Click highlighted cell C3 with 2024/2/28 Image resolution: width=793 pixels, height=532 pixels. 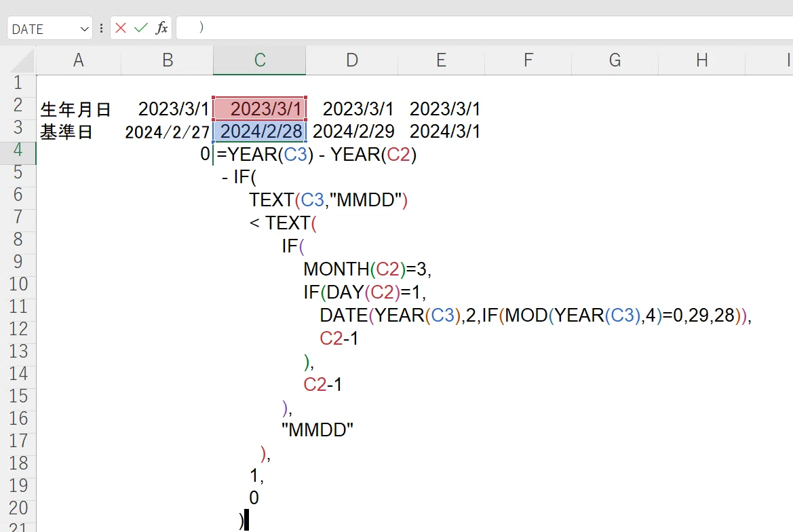pyautogui.click(x=259, y=132)
